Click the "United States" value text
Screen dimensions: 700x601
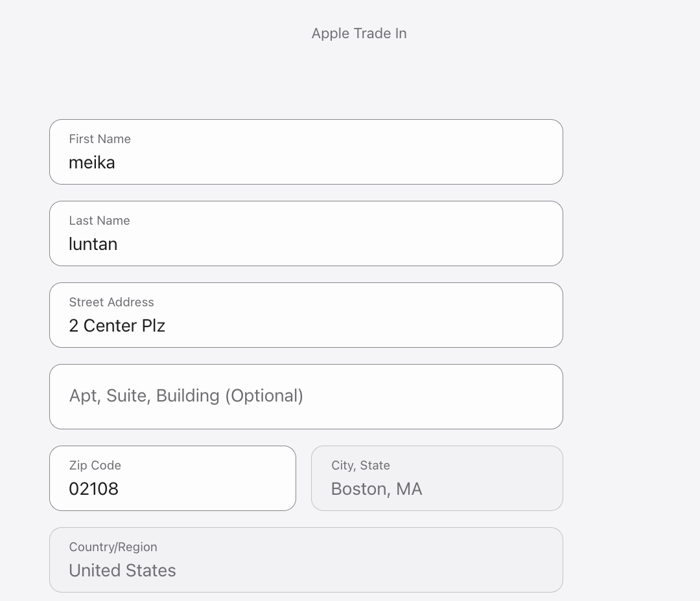pos(122,571)
